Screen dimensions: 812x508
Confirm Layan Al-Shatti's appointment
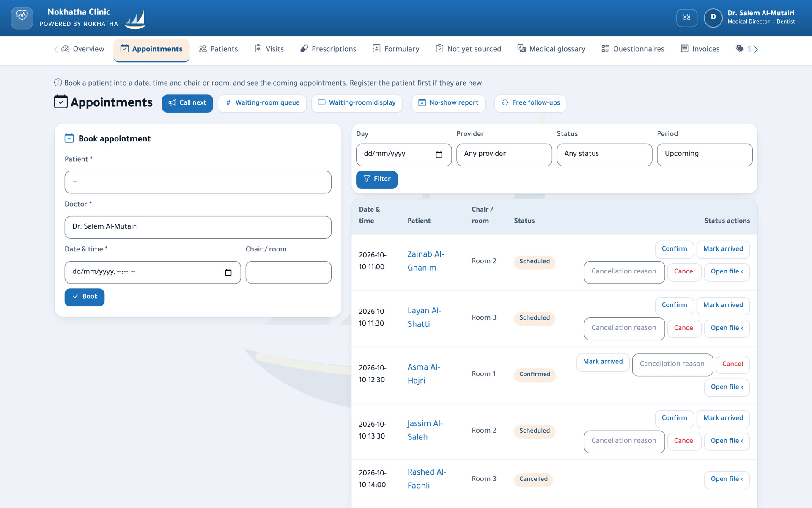(675, 306)
